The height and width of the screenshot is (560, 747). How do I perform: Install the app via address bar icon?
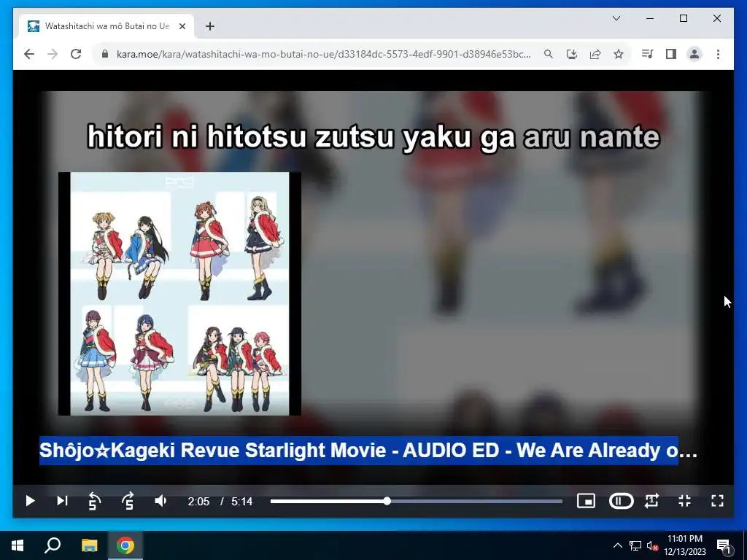[572, 54]
